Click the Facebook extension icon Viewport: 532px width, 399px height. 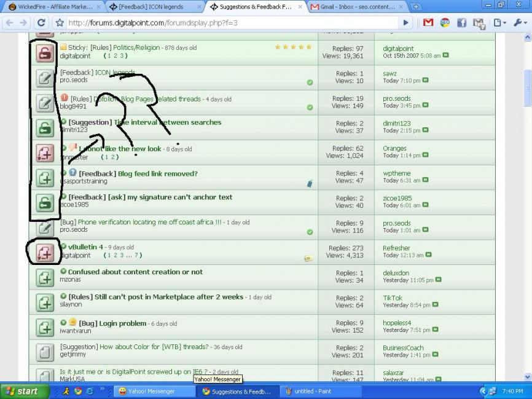click(x=462, y=23)
